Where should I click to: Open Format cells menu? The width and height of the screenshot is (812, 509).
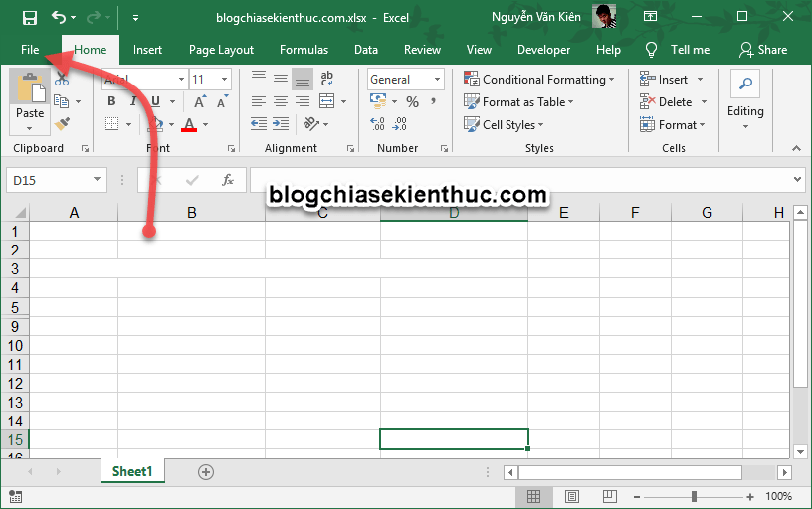point(672,124)
